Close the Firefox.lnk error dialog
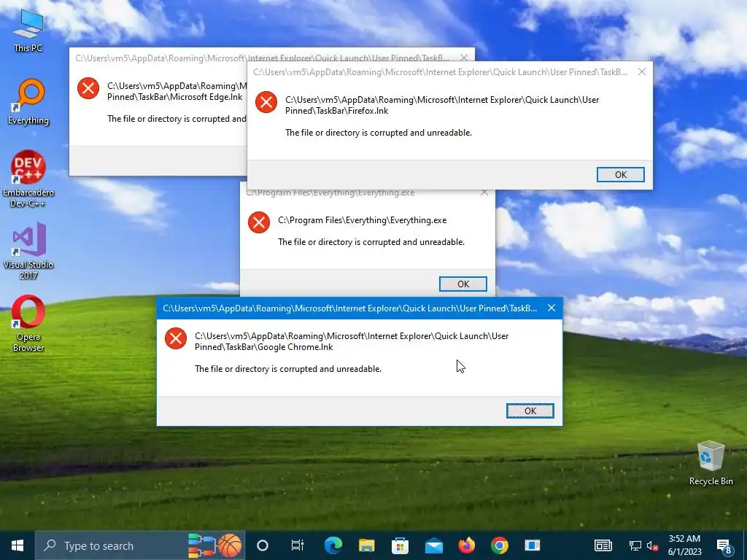 [x=642, y=72]
